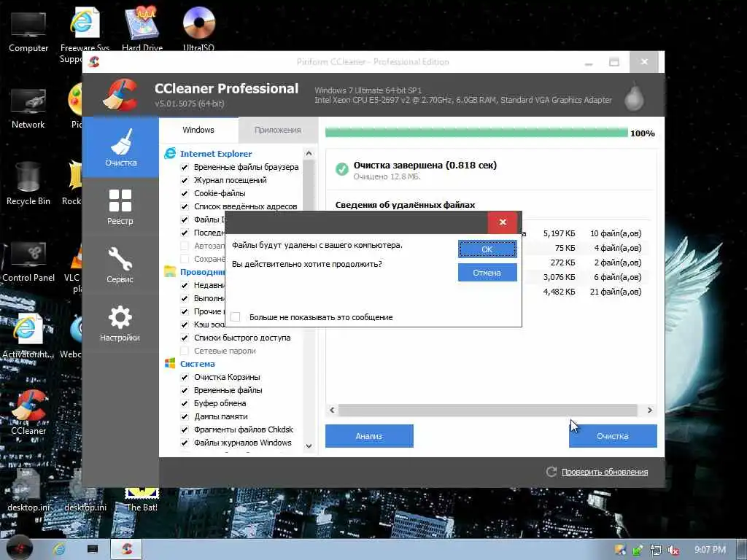
Task: Open Freeware Sys desktop icon
Action: click(x=85, y=34)
